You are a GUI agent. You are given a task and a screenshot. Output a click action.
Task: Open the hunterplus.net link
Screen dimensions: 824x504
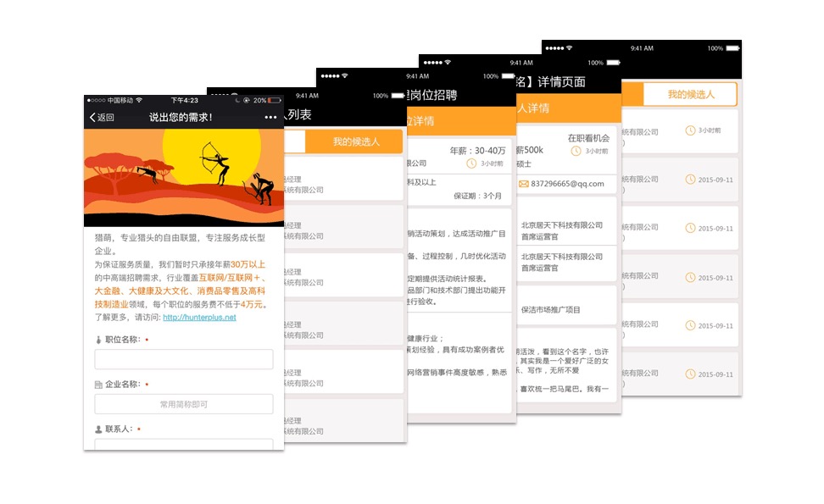coord(199,318)
